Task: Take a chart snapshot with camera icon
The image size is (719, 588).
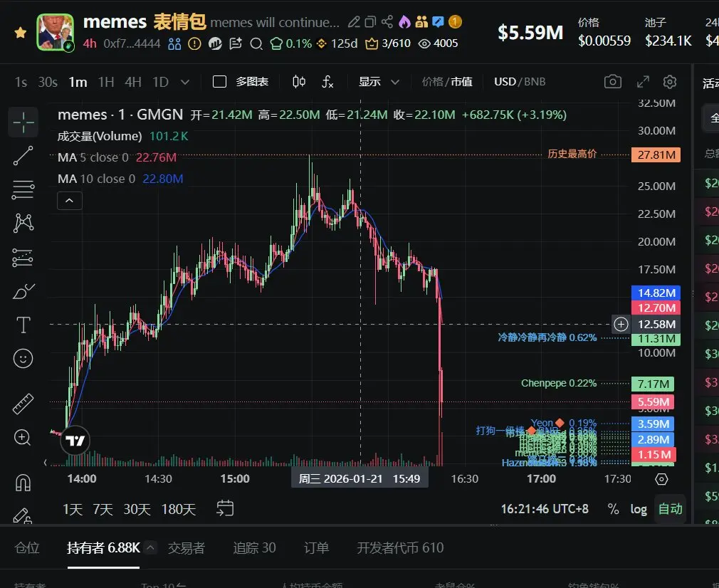Action: click(x=613, y=82)
